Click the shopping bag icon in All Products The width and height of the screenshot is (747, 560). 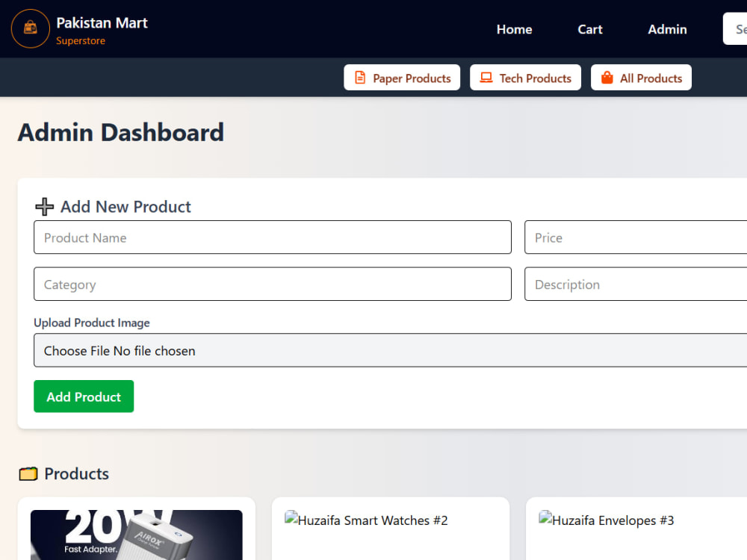(607, 78)
